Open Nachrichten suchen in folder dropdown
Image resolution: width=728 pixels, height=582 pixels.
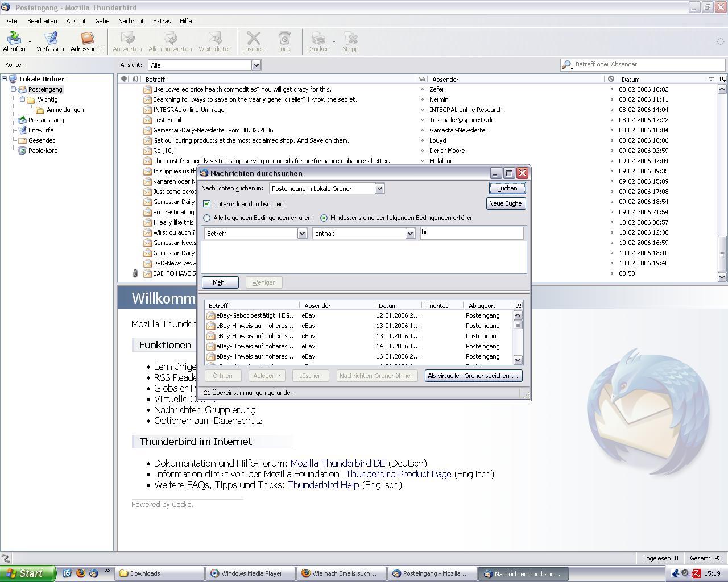(326, 188)
